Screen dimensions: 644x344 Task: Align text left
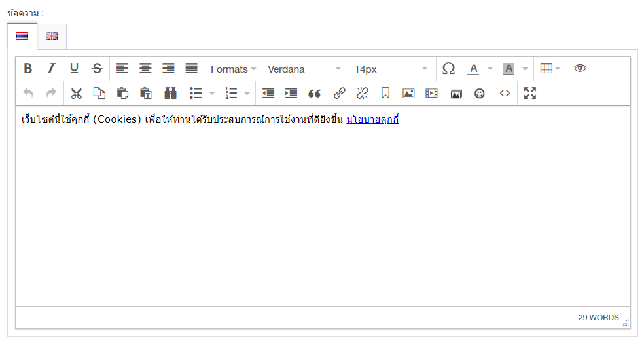(122, 69)
